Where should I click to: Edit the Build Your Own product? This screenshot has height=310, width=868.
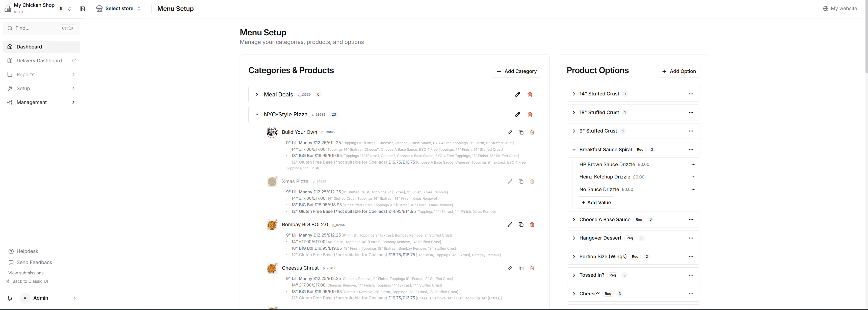(510, 132)
